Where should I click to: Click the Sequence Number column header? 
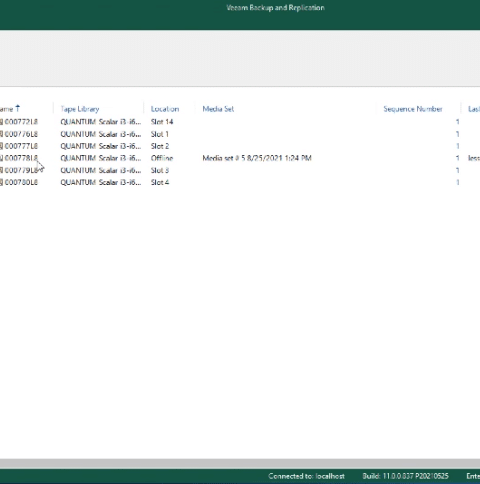[413, 109]
